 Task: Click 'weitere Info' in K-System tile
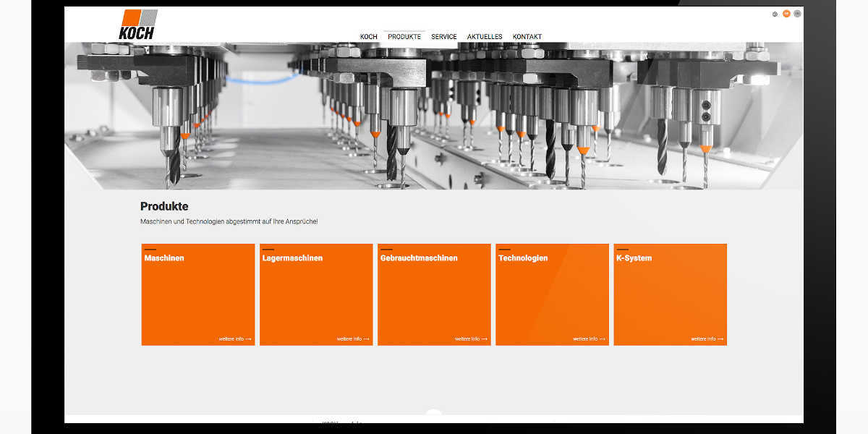point(707,339)
